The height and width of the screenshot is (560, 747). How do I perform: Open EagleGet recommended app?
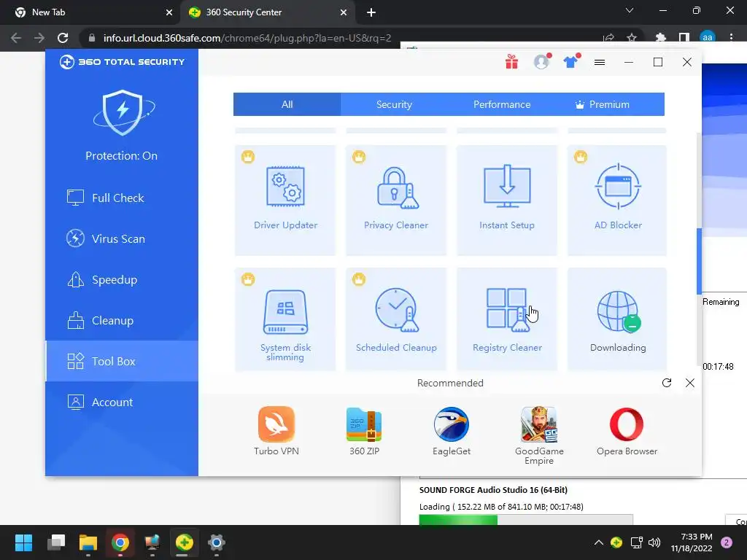(451, 431)
